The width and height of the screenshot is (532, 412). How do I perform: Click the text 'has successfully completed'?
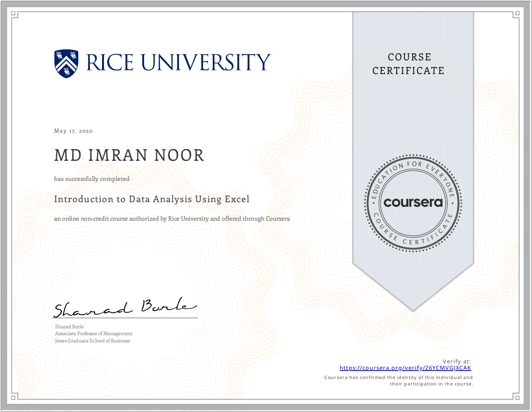tap(92, 179)
